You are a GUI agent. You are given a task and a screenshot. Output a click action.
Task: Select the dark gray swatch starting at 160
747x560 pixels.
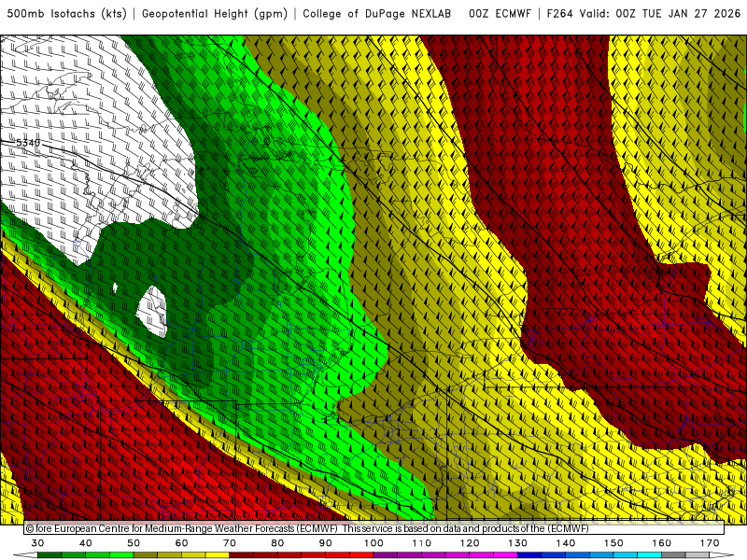pos(673,555)
